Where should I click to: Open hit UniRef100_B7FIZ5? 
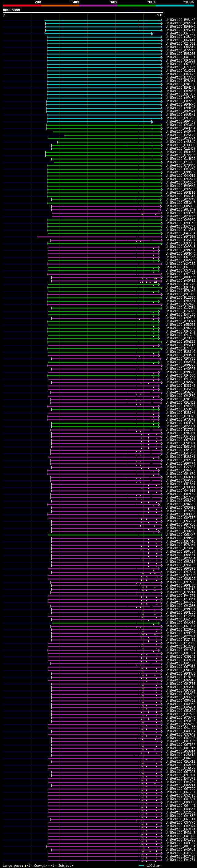click(180, 67)
